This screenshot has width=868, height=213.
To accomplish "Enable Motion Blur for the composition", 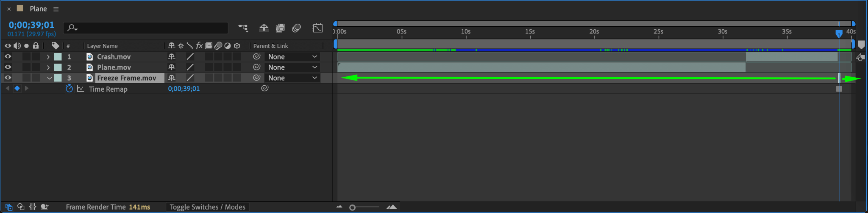I will click(296, 28).
